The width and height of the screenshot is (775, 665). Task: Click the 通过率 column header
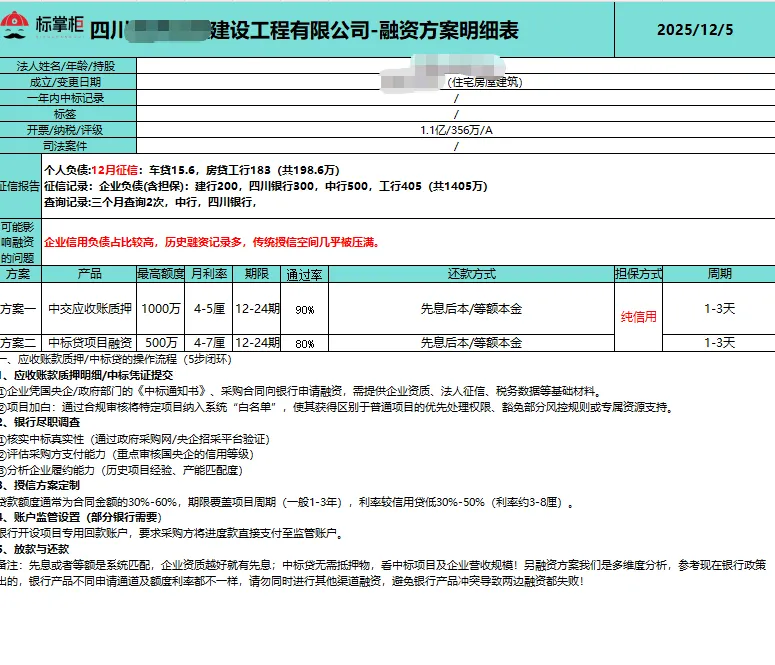(304, 274)
